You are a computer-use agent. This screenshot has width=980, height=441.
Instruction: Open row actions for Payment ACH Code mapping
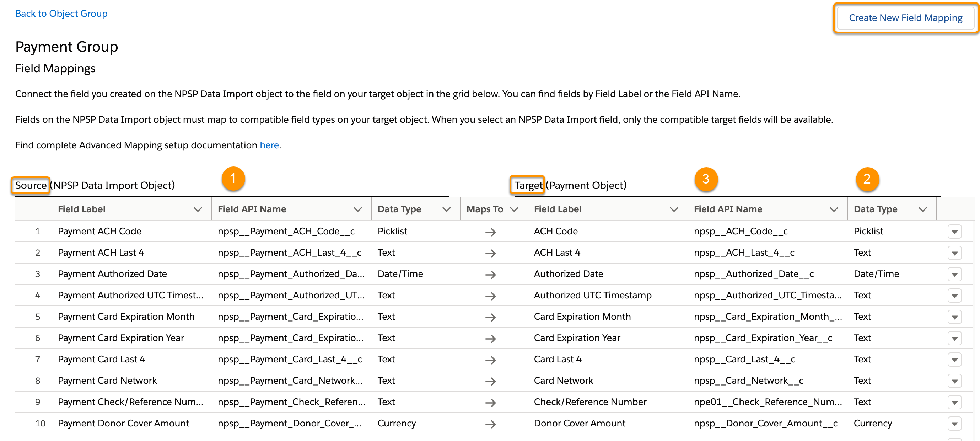point(955,231)
